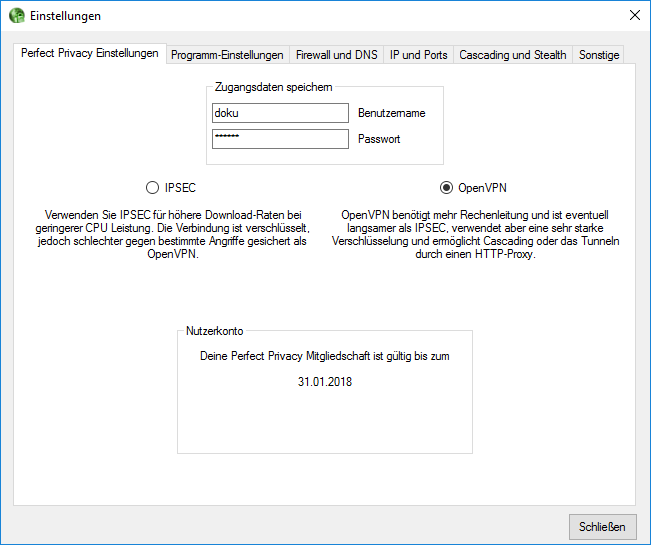Click the membership expiry date 31.01.2018

(325, 382)
